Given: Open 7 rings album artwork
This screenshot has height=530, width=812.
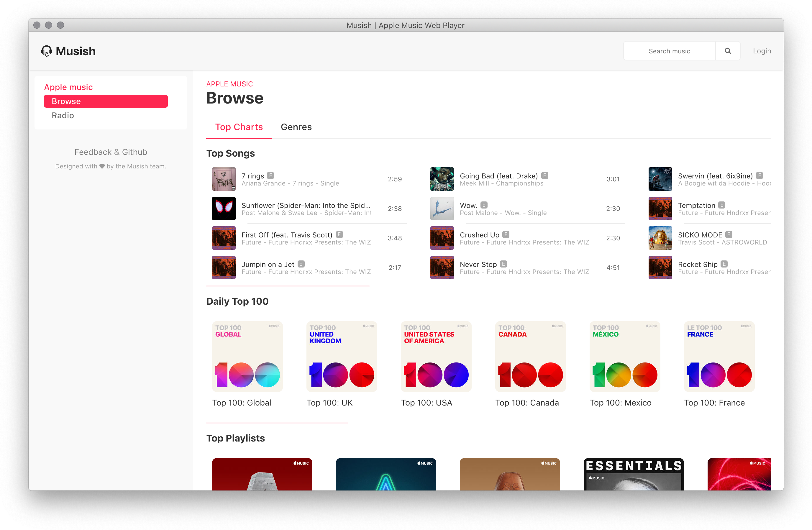Looking at the screenshot, I should pyautogui.click(x=224, y=179).
